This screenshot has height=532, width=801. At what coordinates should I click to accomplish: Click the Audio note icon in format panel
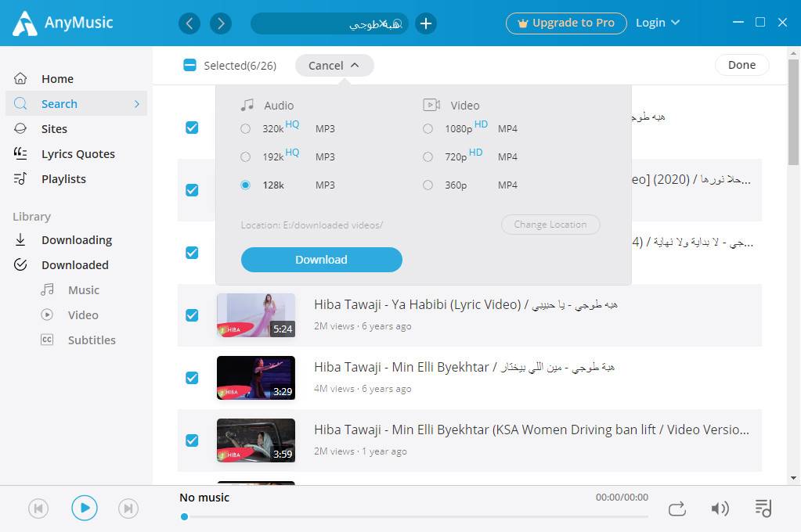click(x=247, y=105)
